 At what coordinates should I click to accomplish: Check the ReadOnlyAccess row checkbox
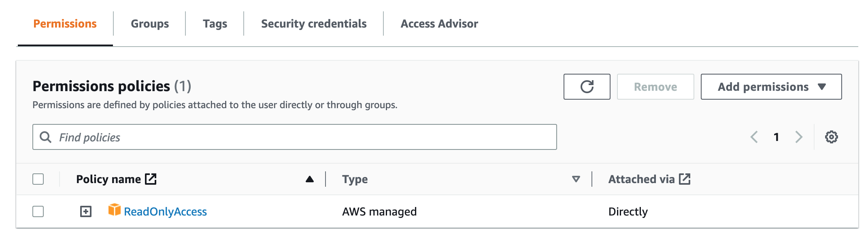pos(38,211)
